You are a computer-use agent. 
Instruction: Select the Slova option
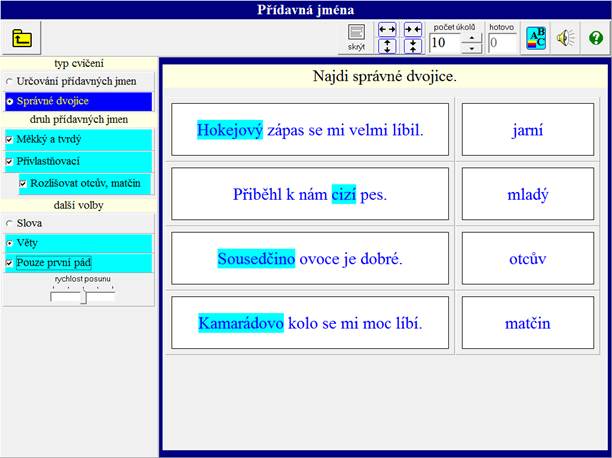point(78,223)
